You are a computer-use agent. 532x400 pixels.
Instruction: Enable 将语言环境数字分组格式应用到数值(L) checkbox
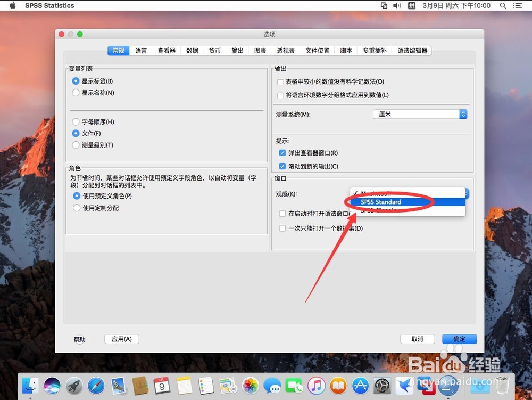pos(280,95)
